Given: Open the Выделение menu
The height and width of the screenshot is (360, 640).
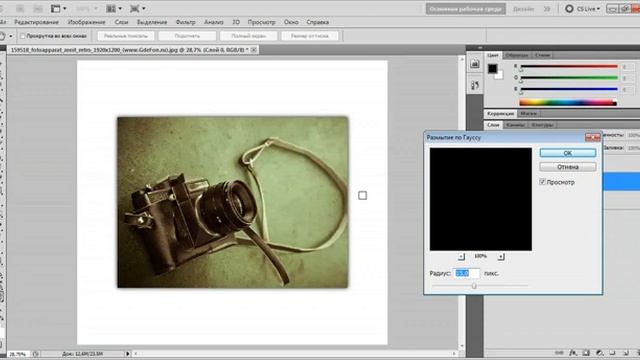Looking at the screenshot, I should 152,22.
